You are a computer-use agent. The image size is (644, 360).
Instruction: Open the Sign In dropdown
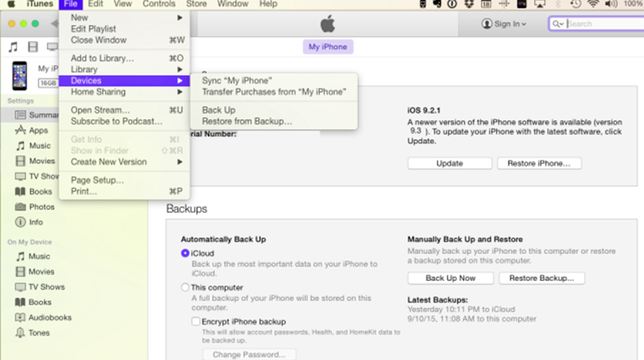[x=504, y=24]
